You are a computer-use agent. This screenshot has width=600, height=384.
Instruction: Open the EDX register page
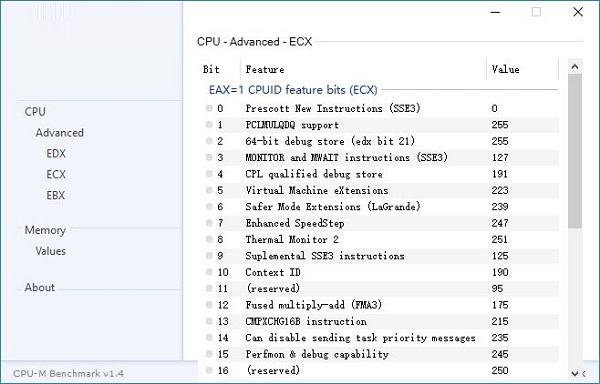[56, 153]
